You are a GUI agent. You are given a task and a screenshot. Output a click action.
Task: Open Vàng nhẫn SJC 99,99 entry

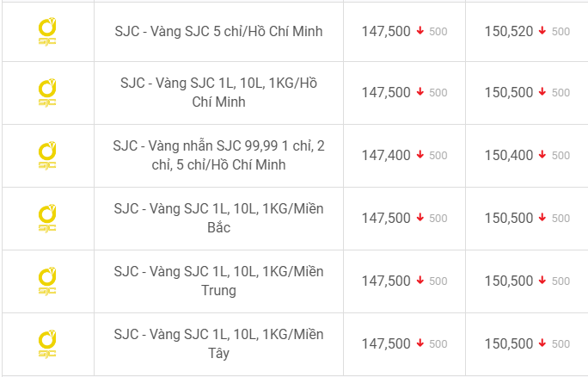pyautogui.click(x=218, y=155)
